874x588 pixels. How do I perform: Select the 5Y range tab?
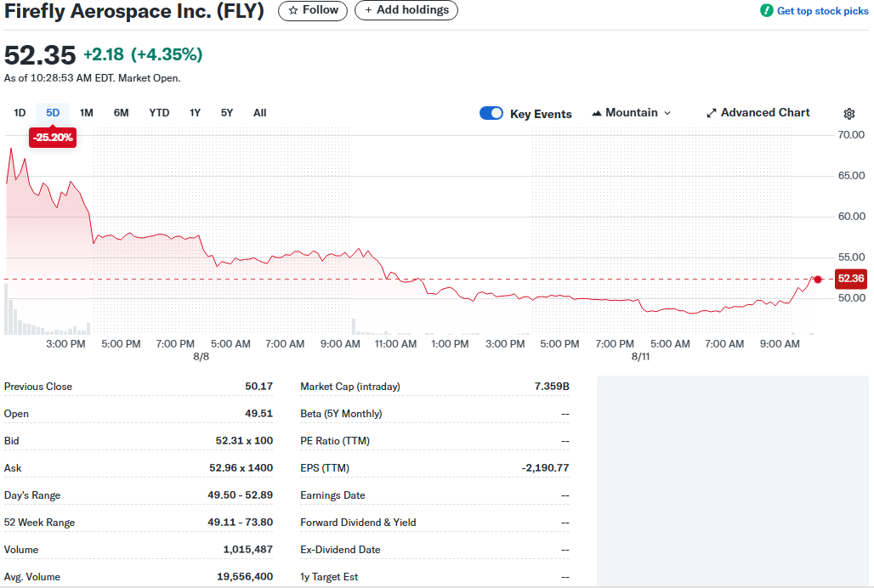click(x=227, y=113)
